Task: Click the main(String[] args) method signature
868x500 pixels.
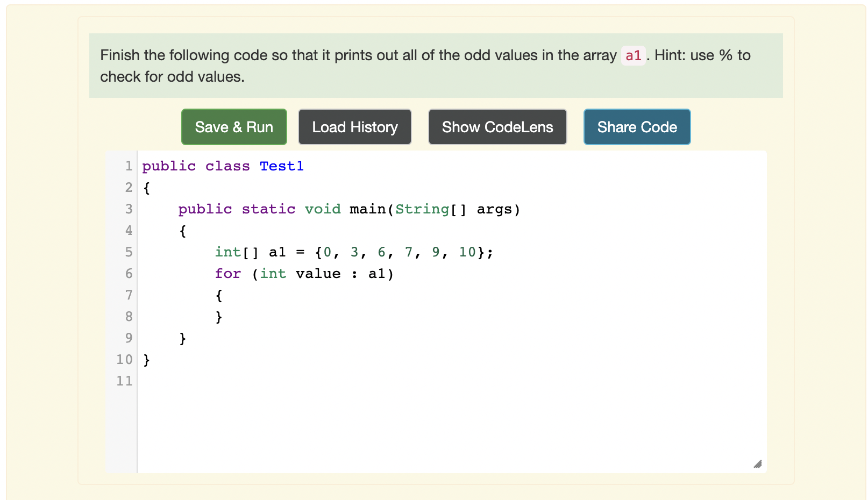Action: click(435, 209)
